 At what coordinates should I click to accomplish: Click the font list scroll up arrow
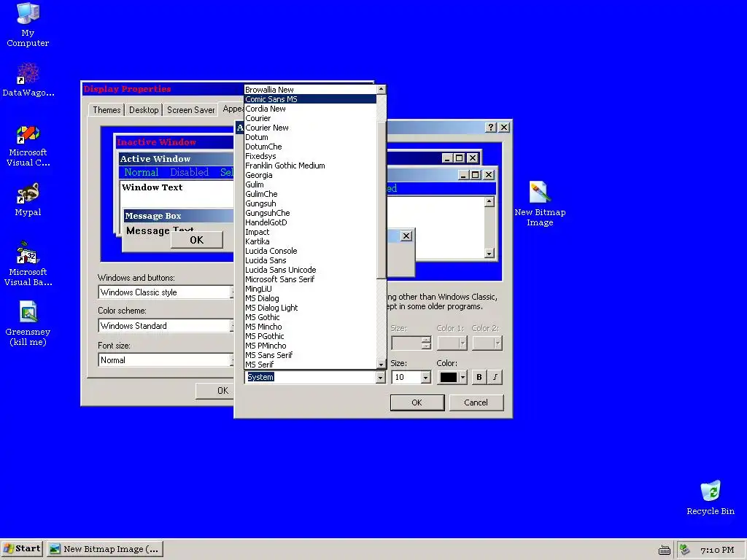click(381, 89)
